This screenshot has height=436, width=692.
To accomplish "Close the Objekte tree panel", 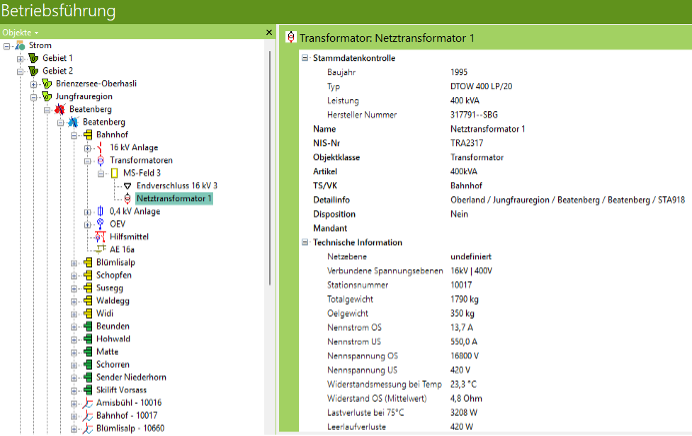I will point(268,32).
